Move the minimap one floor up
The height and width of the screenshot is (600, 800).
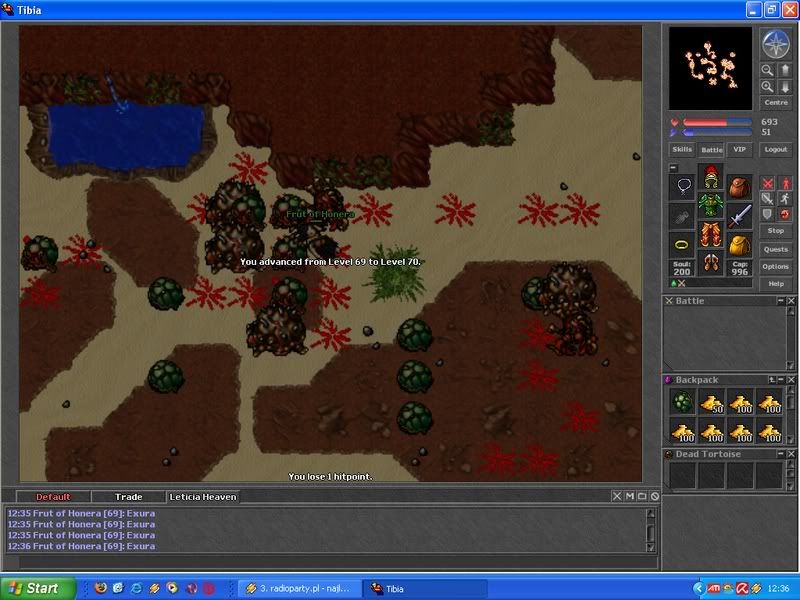pos(785,70)
